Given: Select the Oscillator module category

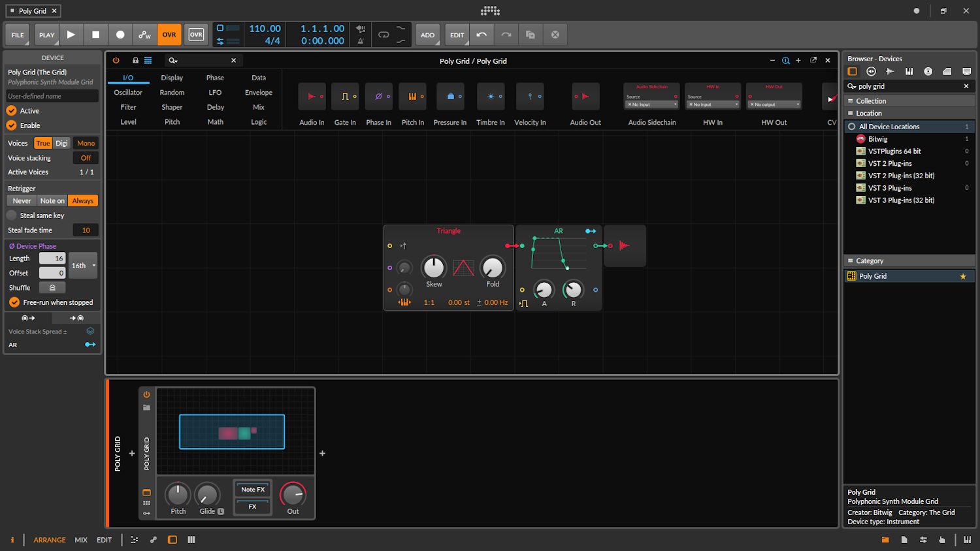Looking at the screenshot, I should coord(129,93).
